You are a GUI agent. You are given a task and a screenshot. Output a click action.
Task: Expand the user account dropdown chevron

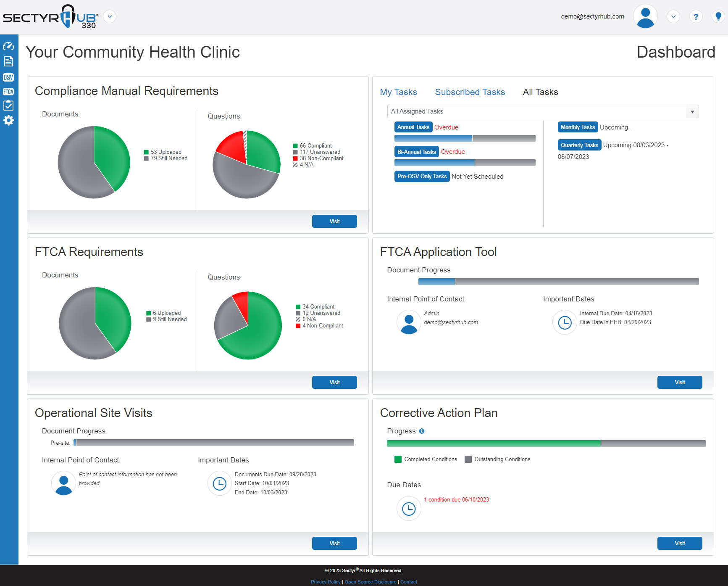pos(673,17)
